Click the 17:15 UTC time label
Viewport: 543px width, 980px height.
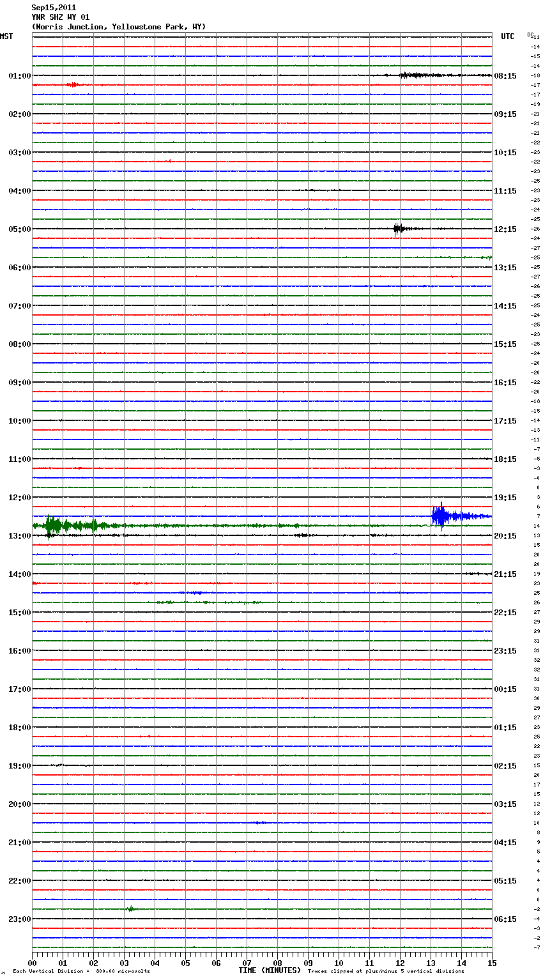505,421
